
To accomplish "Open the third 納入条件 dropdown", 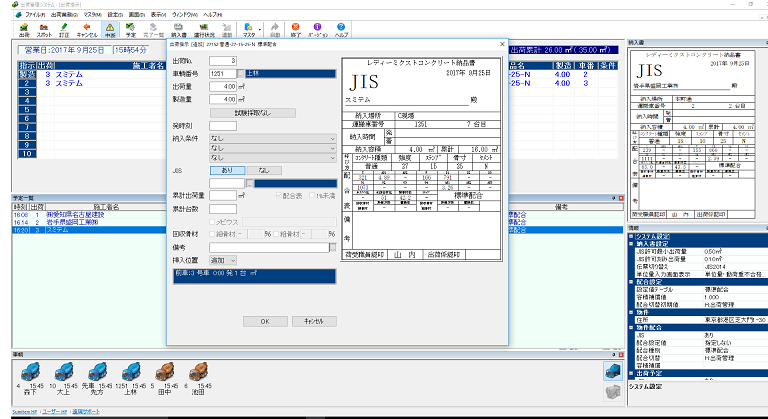I will coord(273,158).
